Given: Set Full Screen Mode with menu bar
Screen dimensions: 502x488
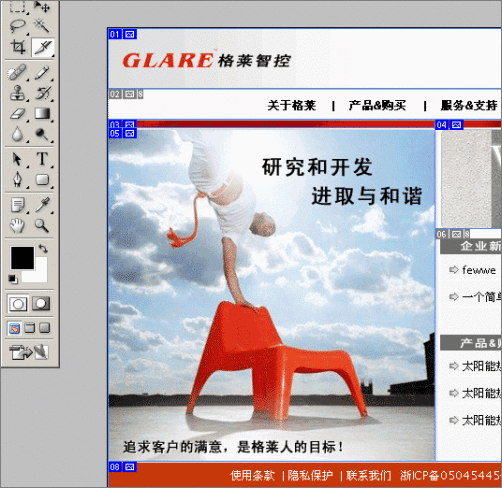Looking at the screenshot, I should coord(30,328).
